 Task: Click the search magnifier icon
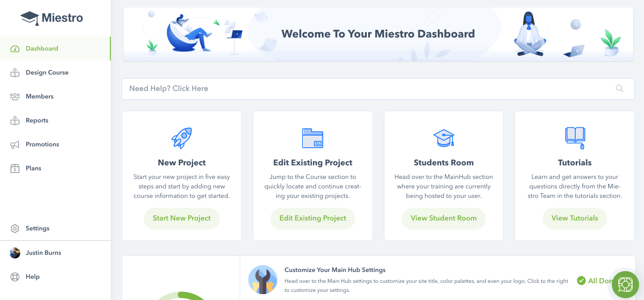(620, 89)
